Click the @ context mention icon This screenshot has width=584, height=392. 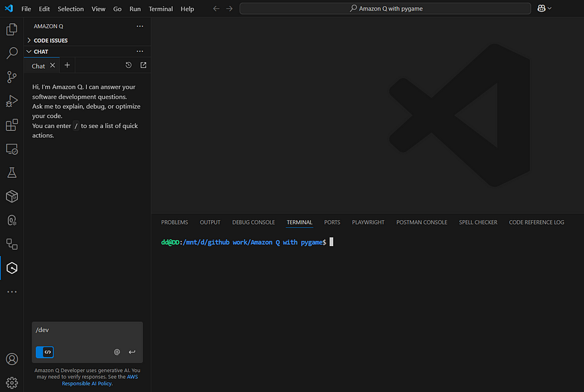117,352
